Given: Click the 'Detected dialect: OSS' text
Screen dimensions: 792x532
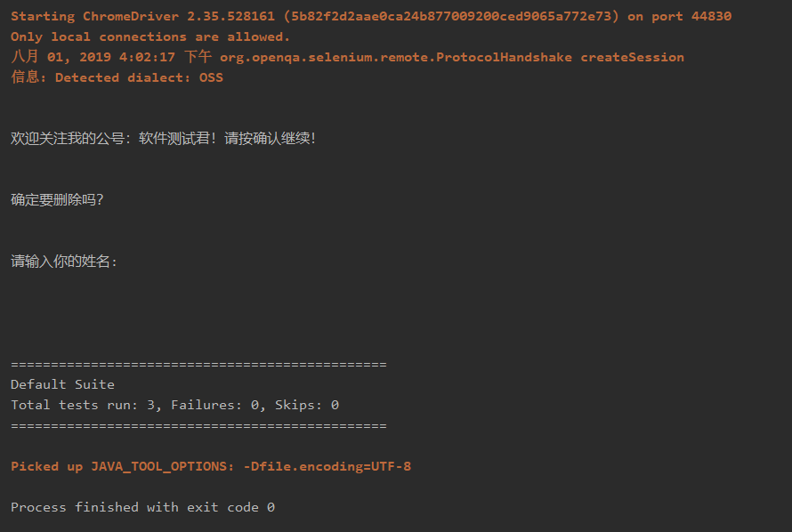Looking at the screenshot, I should tap(139, 77).
